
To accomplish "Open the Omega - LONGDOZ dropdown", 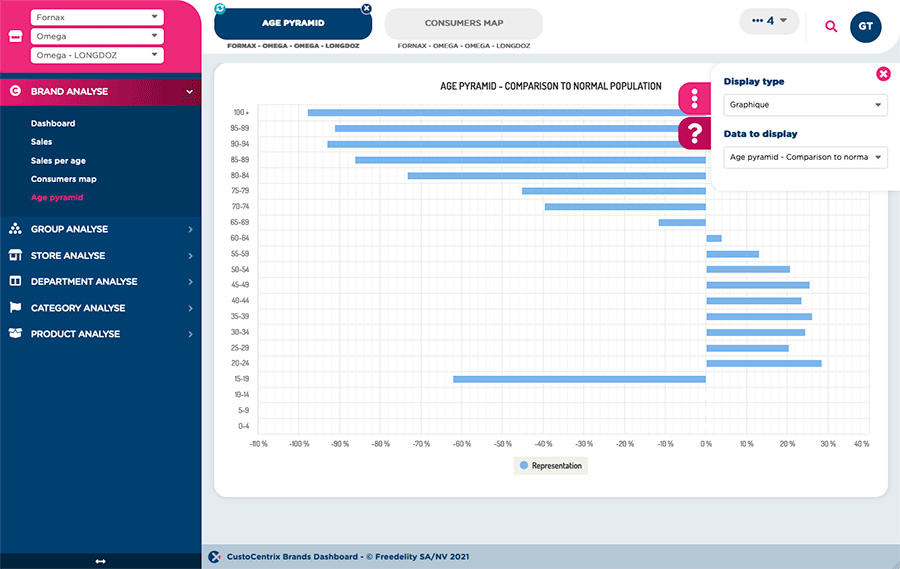I will (x=97, y=55).
